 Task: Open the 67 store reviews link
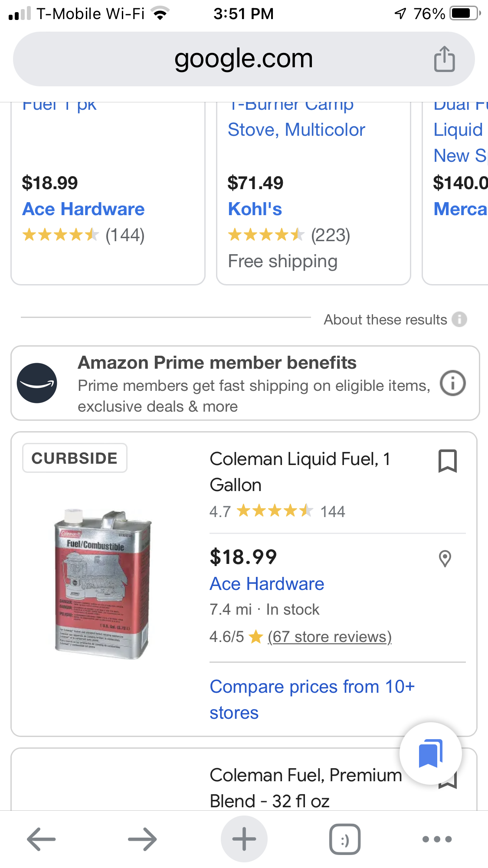pos(330,637)
